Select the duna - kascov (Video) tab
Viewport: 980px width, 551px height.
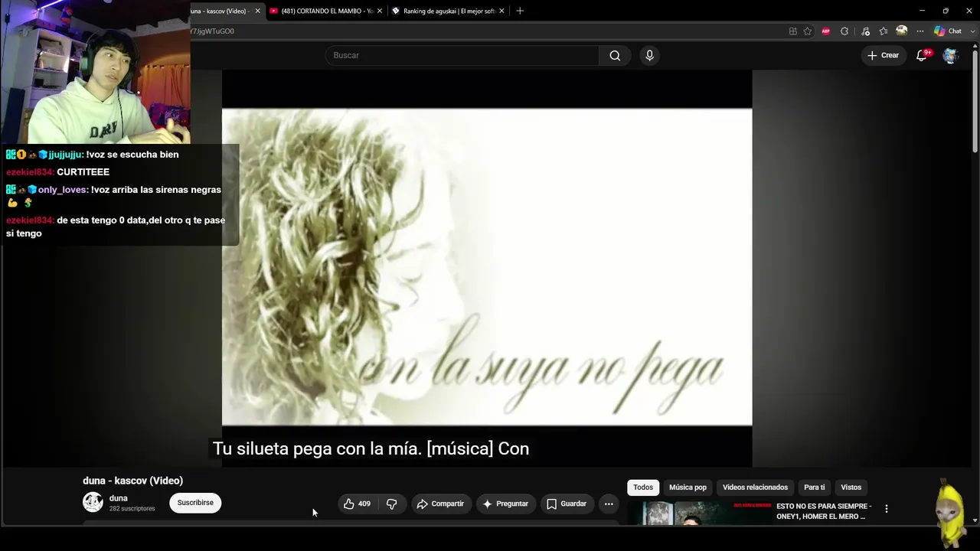[221, 11]
